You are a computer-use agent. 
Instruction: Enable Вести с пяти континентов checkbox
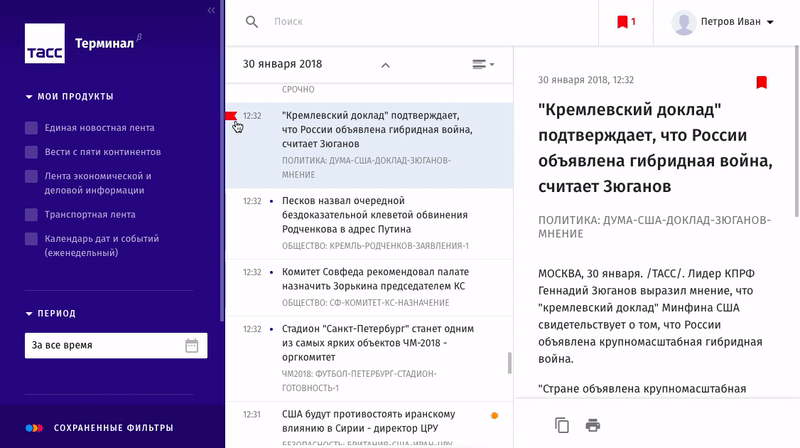tap(31, 152)
